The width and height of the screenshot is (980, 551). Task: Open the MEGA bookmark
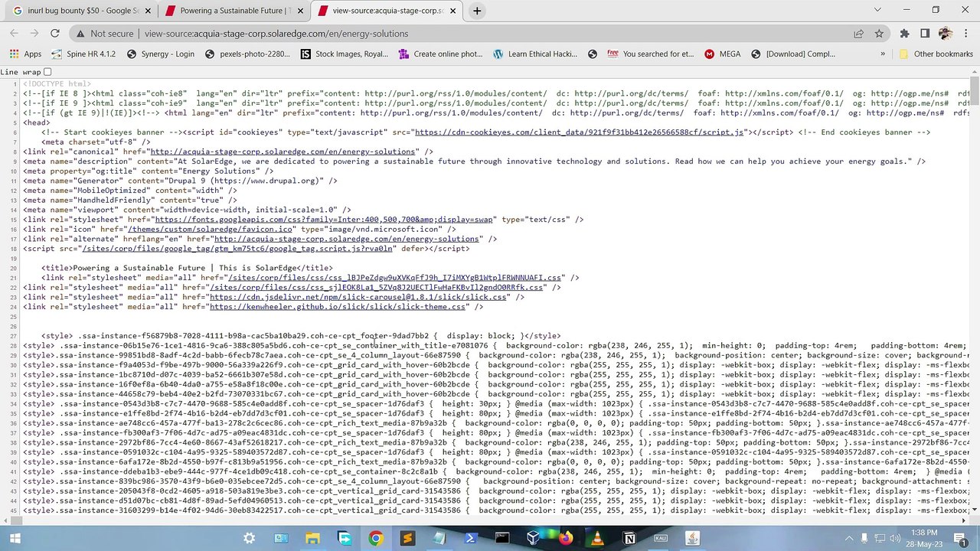pyautogui.click(x=722, y=54)
